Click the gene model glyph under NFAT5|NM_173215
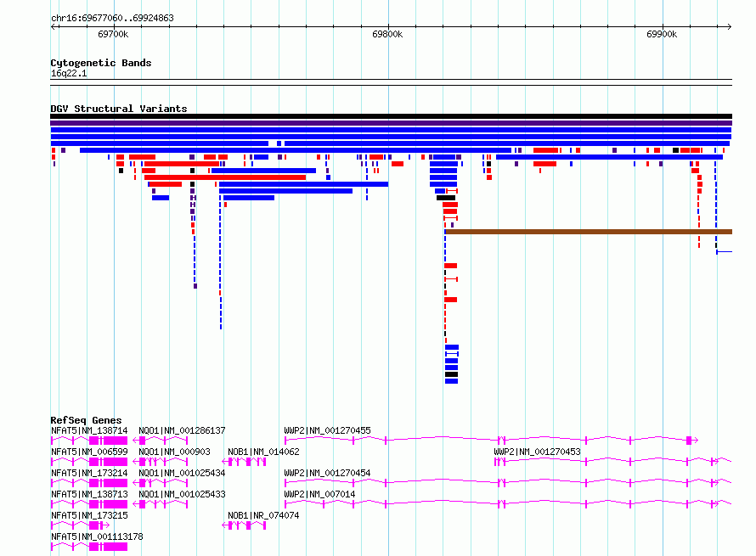The image size is (756, 556). [x=80, y=525]
